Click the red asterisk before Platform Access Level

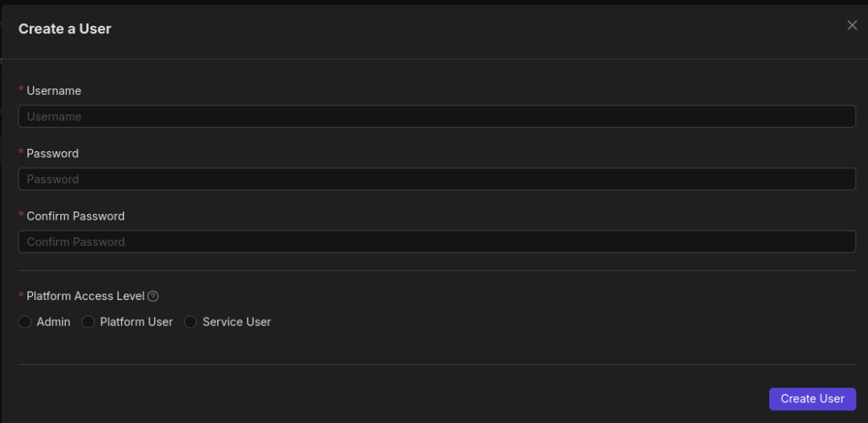click(x=21, y=295)
